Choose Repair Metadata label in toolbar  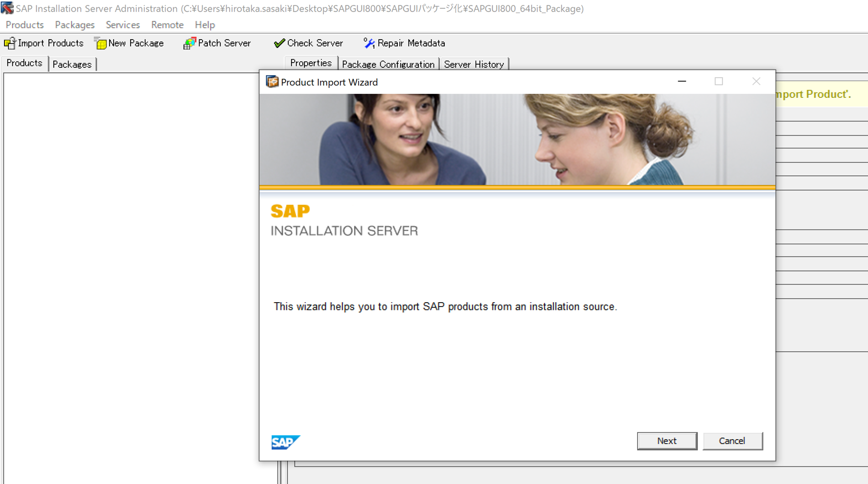(411, 43)
